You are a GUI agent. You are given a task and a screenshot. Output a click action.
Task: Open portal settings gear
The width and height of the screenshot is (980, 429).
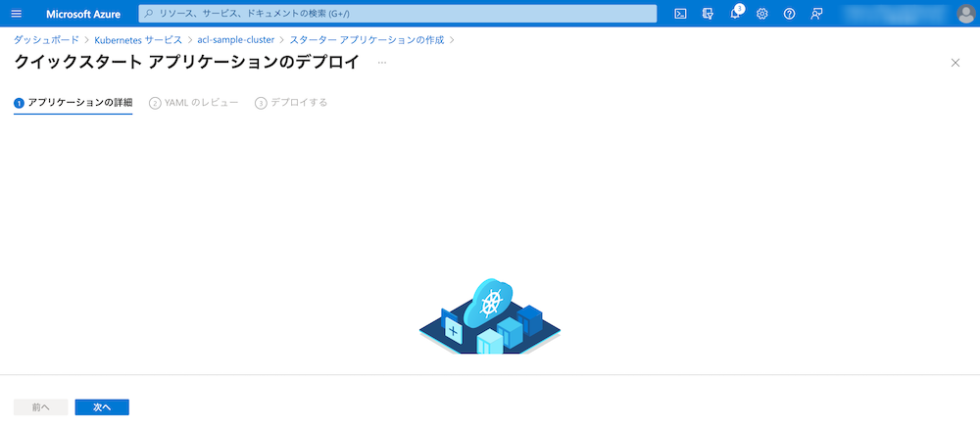pos(761,14)
